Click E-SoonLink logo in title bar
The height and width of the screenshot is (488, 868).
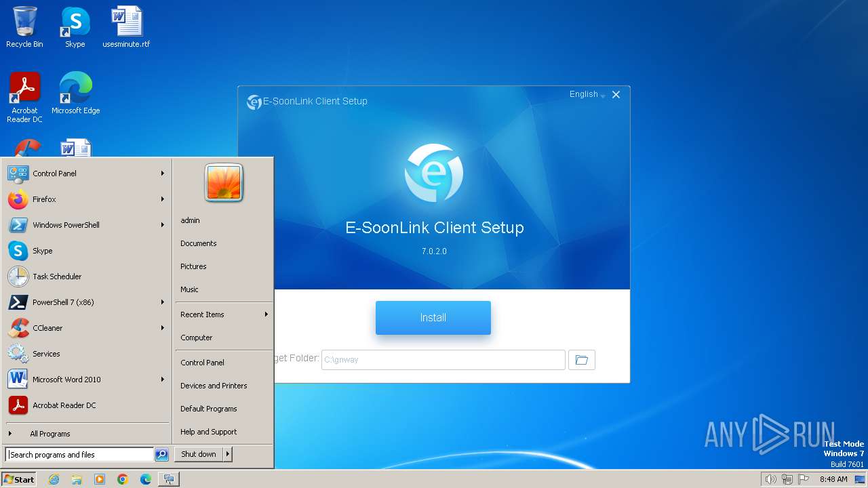click(254, 102)
